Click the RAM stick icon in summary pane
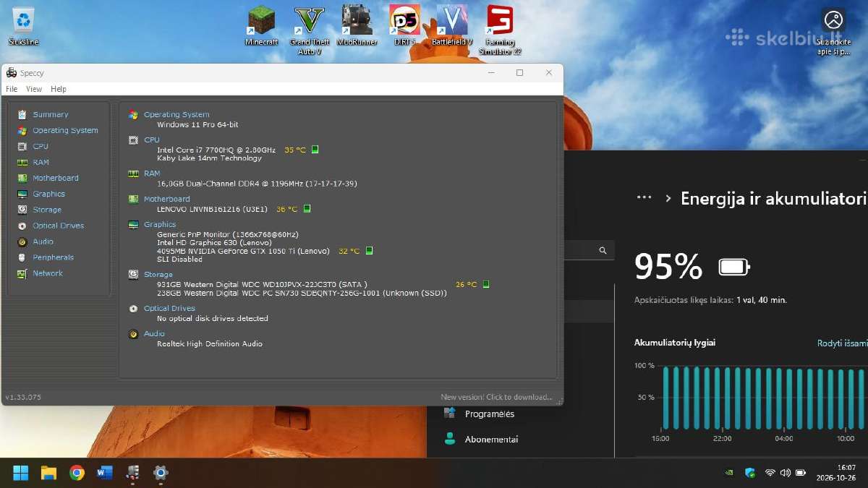 pos(133,174)
